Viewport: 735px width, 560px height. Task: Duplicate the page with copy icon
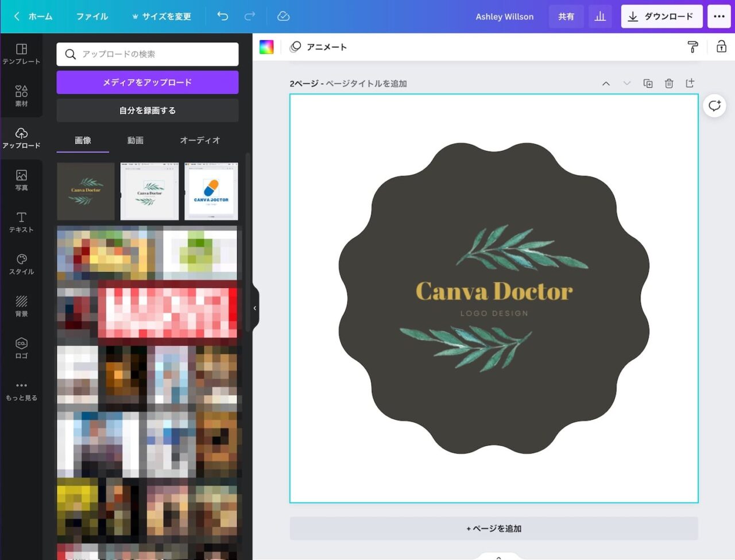coord(648,83)
